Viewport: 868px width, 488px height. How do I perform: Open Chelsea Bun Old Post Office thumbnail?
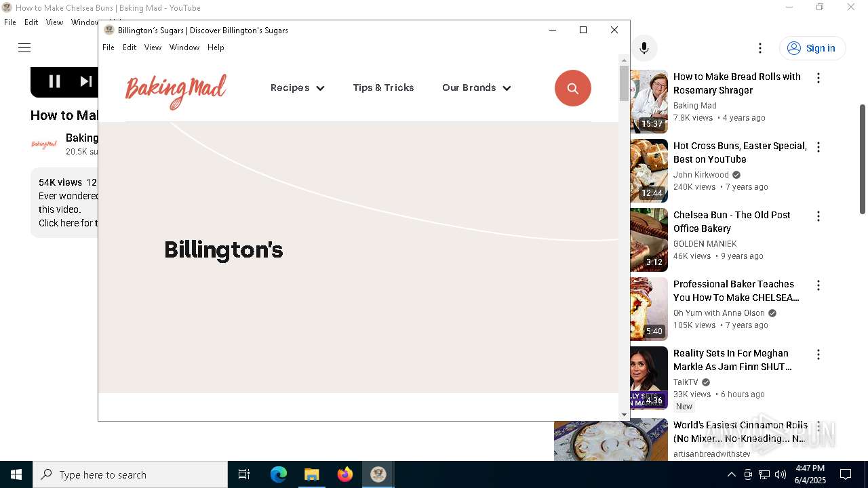pos(649,240)
